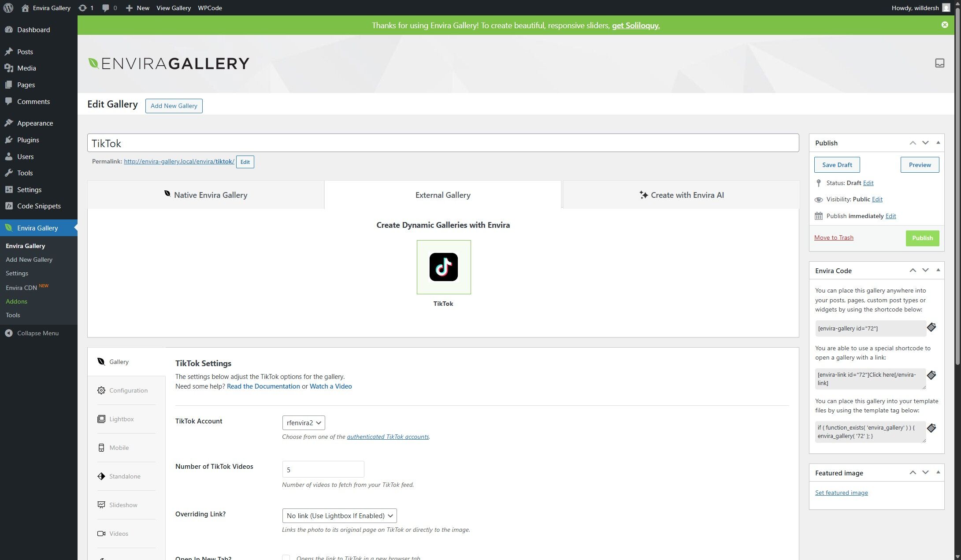Image resolution: width=961 pixels, height=560 pixels.
Task: Move Publish box down
Action: (925, 143)
